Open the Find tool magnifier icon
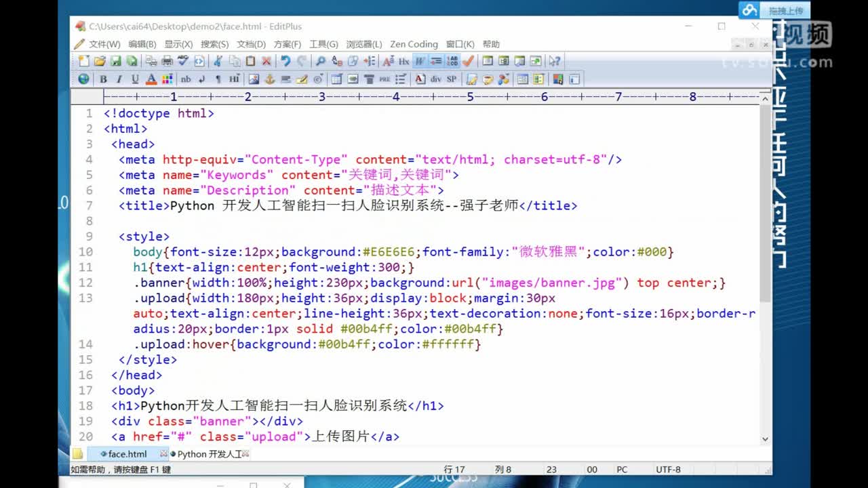 pos(320,61)
